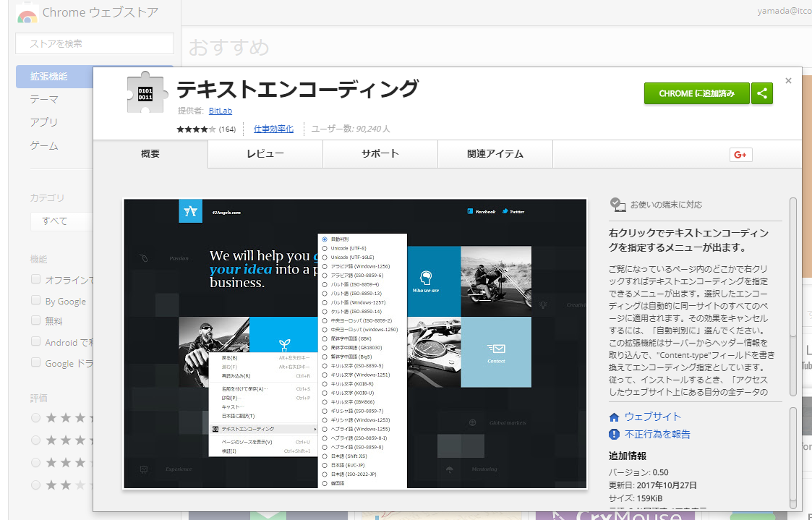Viewport: 812px width, 520px height.
Task: Click the お使いの端末に対応 text
Action: tap(666, 205)
